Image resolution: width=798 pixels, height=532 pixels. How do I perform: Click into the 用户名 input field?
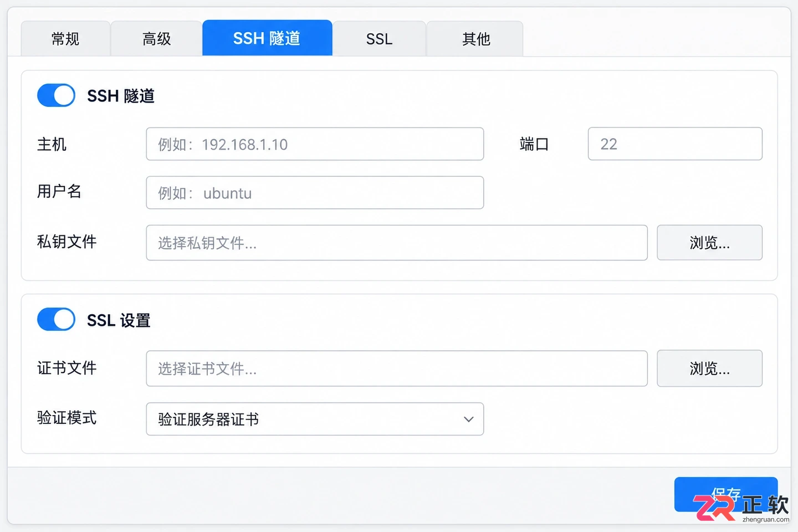pyautogui.click(x=315, y=193)
